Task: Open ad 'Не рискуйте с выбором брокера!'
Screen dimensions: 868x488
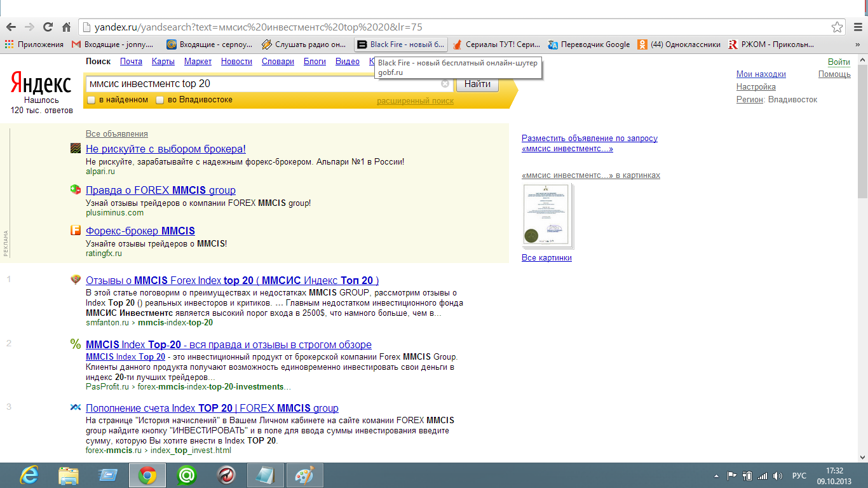Action: coord(166,149)
